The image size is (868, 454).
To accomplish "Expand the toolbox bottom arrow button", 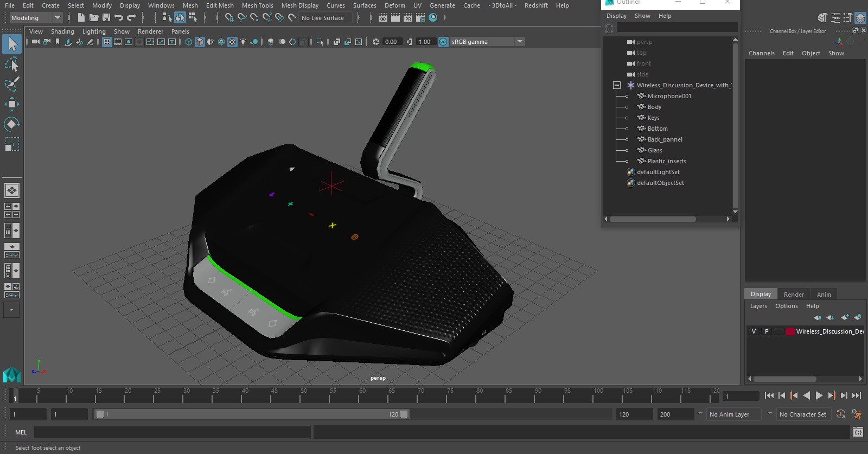I will click(11, 310).
